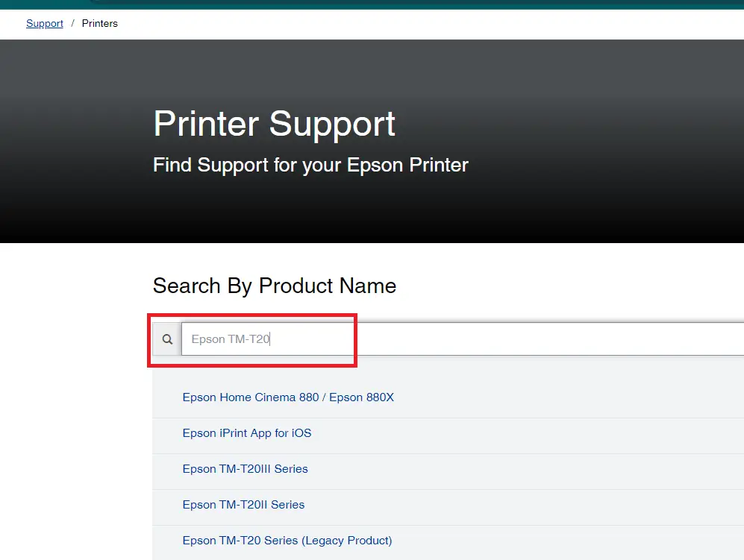Select Epson TM-T20III Series suggestion
The width and height of the screenshot is (744, 560).
click(245, 469)
